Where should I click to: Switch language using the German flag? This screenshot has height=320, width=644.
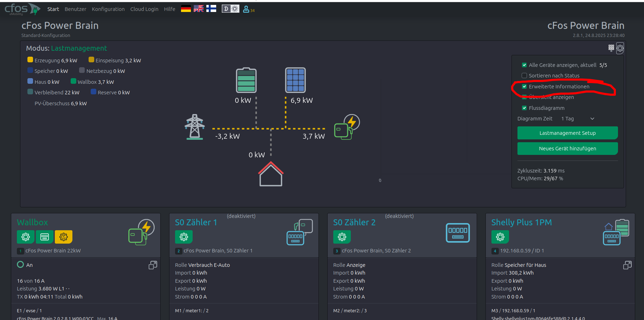[x=186, y=9]
